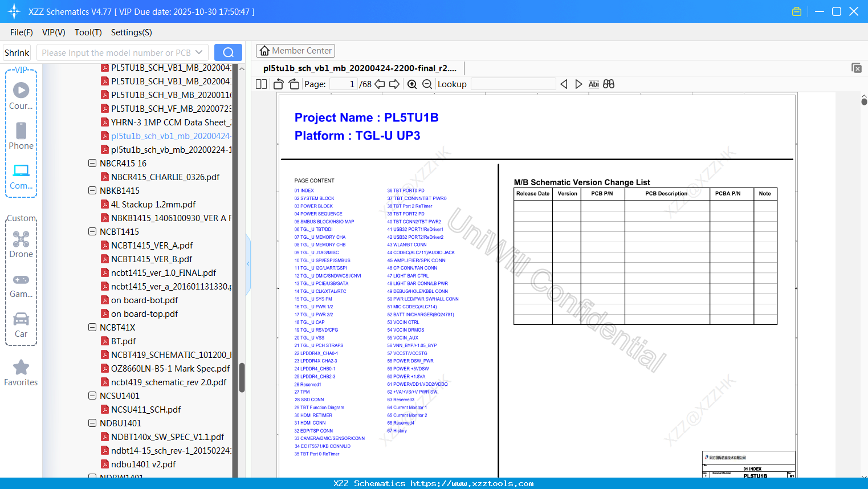This screenshot has height=489, width=868.
Task: Open the Course category in sidebar
Action: (21, 96)
